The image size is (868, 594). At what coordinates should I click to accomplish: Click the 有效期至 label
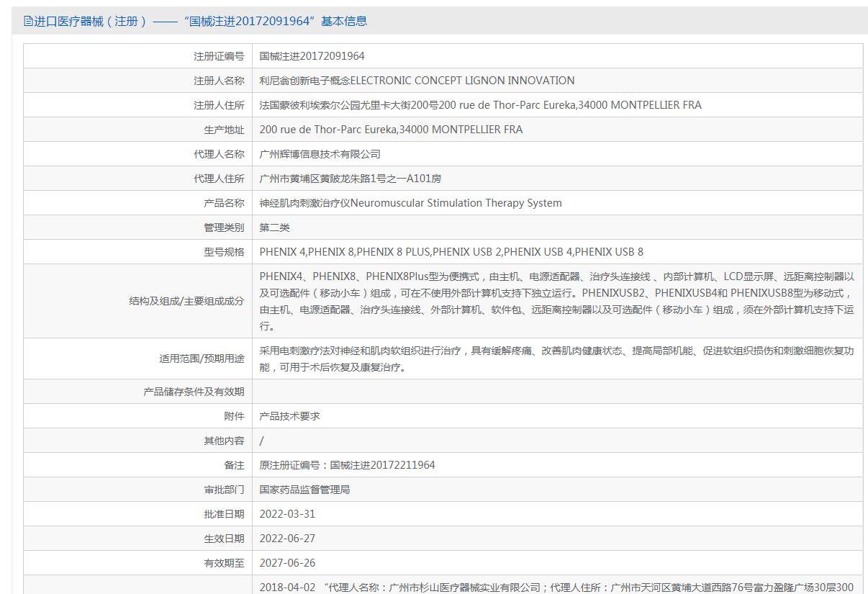point(224,563)
